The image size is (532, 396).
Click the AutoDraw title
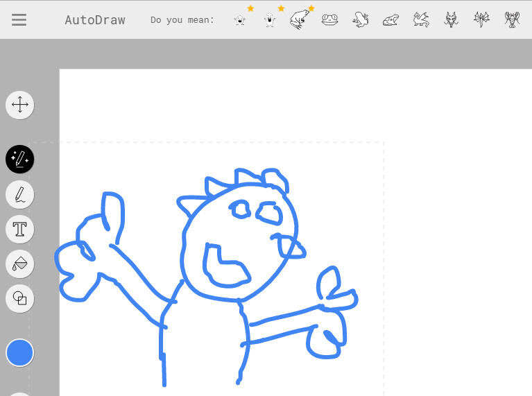[x=95, y=20]
